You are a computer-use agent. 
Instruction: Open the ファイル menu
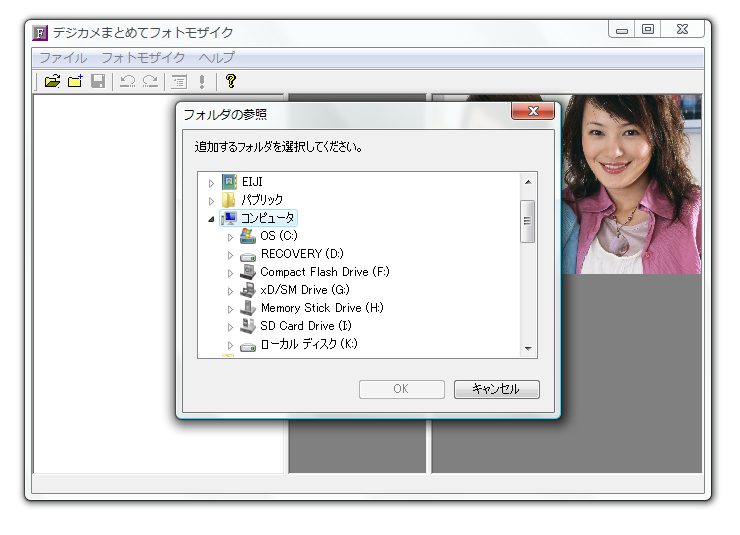click(62, 58)
